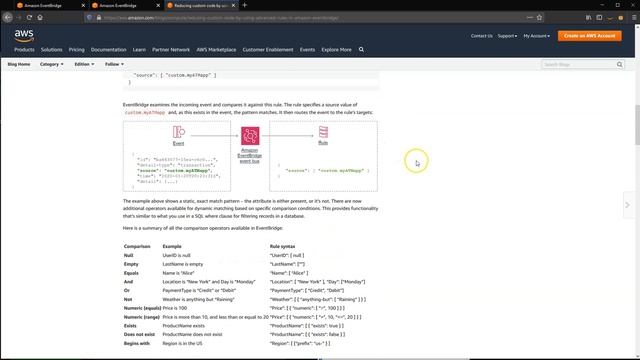Close the first Amazon EventBridge tab

tap(83, 5)
